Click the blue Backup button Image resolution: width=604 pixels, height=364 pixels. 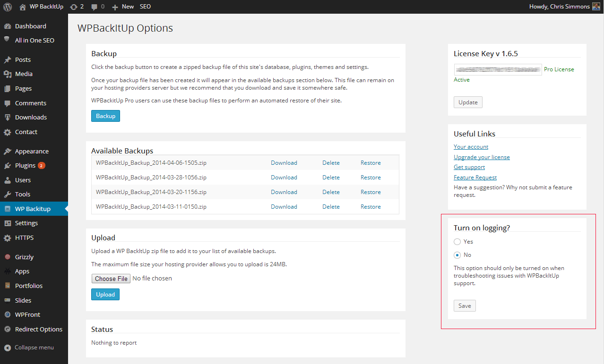105,116
